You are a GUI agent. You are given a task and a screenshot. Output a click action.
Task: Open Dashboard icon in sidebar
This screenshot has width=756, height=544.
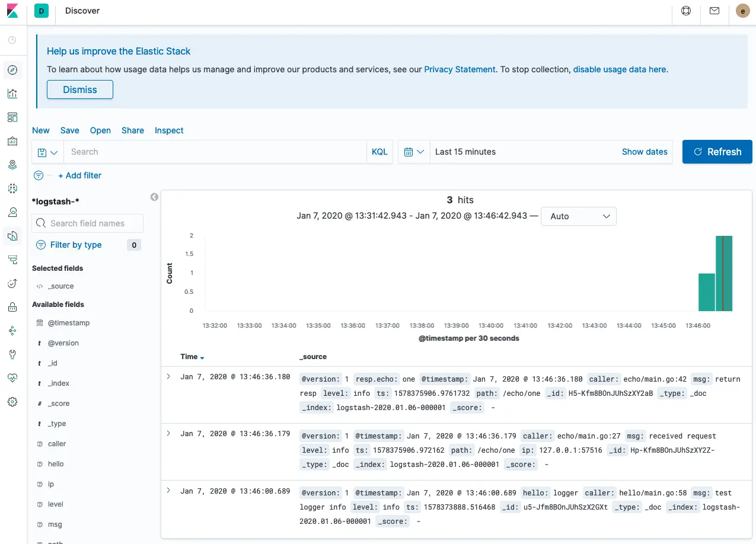click(12, 117)
